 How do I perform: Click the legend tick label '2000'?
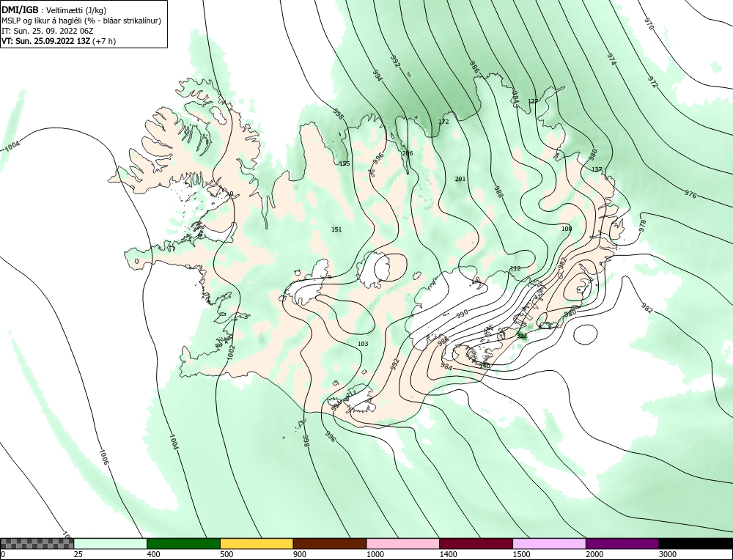point(594,554)
